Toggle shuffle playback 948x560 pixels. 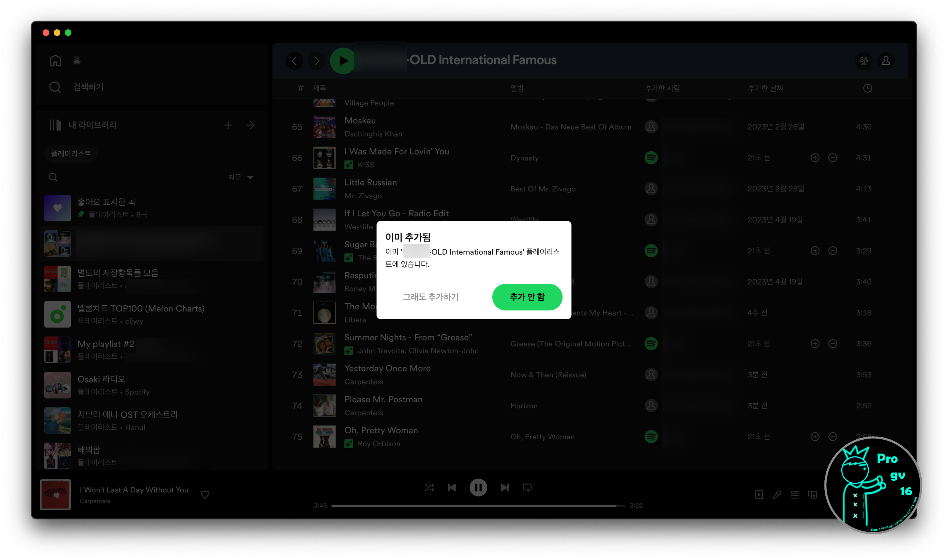429,488
